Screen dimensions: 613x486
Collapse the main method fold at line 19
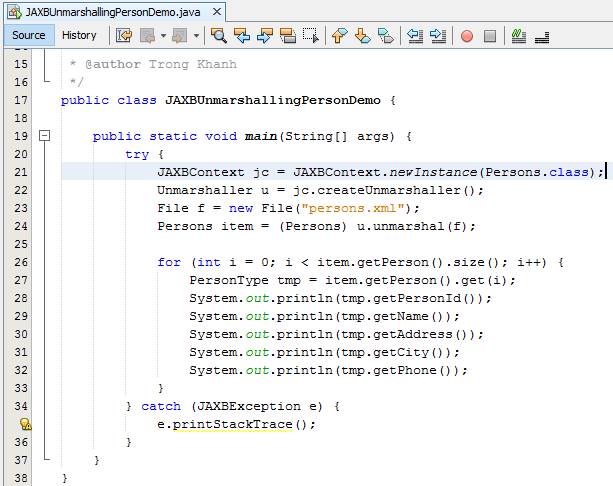(45, 136)
